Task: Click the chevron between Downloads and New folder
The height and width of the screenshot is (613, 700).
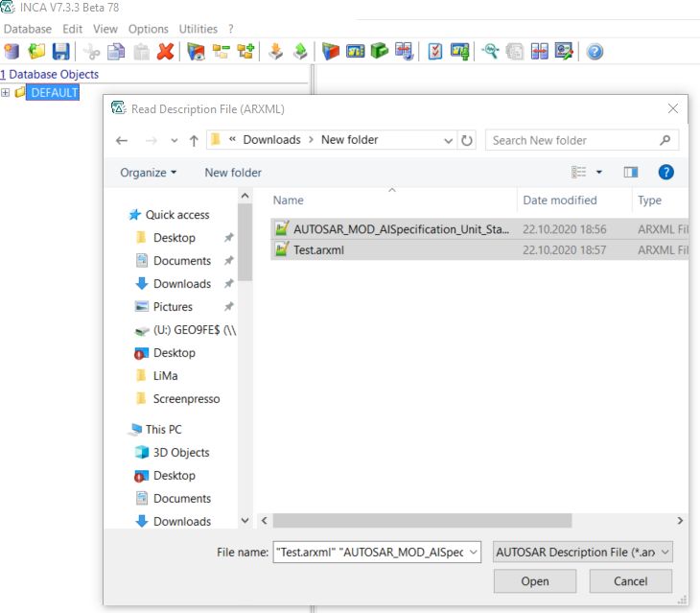Action: pos(311,140)
